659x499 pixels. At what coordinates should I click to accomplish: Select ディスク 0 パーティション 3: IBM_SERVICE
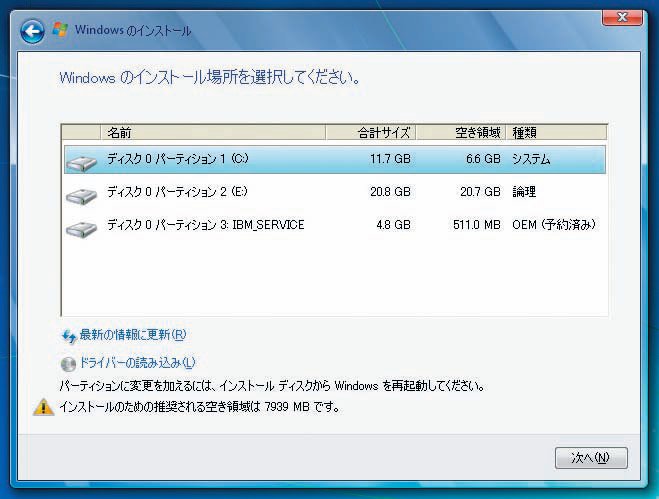pyautogui.click(x=335, y=225)
